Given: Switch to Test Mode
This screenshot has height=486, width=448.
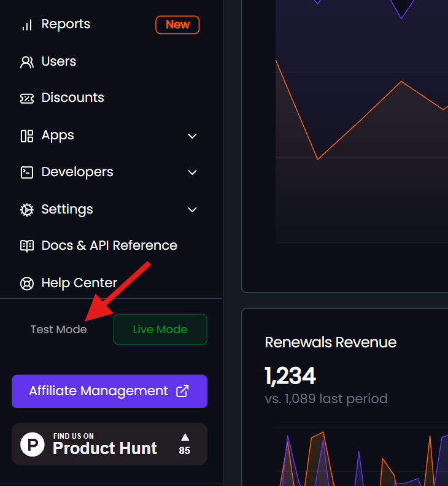Looking at the screenshot, I should (58, 329).
